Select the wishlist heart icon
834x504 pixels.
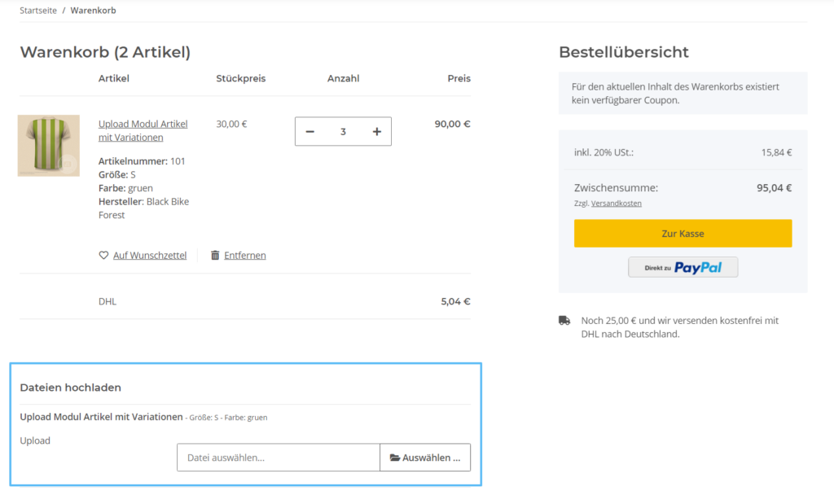coord(103,255)
